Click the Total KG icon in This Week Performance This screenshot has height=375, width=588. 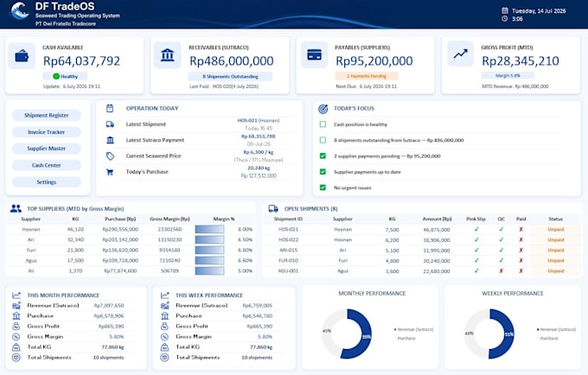pos(164,347)
